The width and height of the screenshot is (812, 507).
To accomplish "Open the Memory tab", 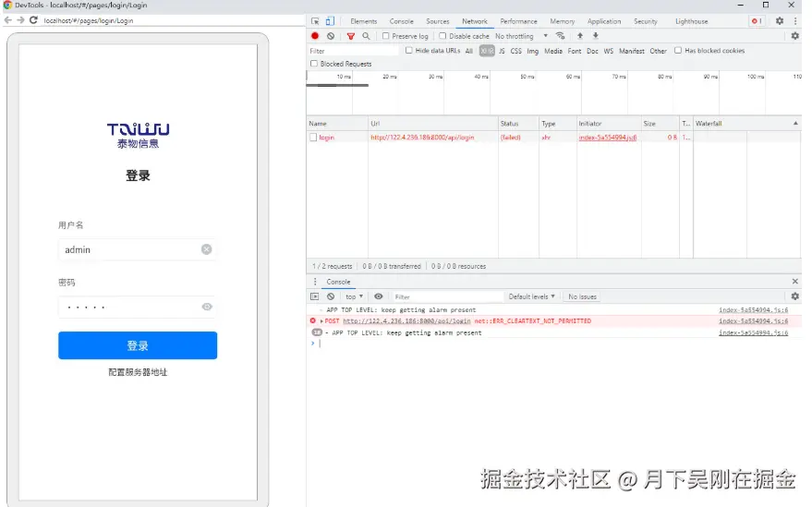I will tap(563, 21).
